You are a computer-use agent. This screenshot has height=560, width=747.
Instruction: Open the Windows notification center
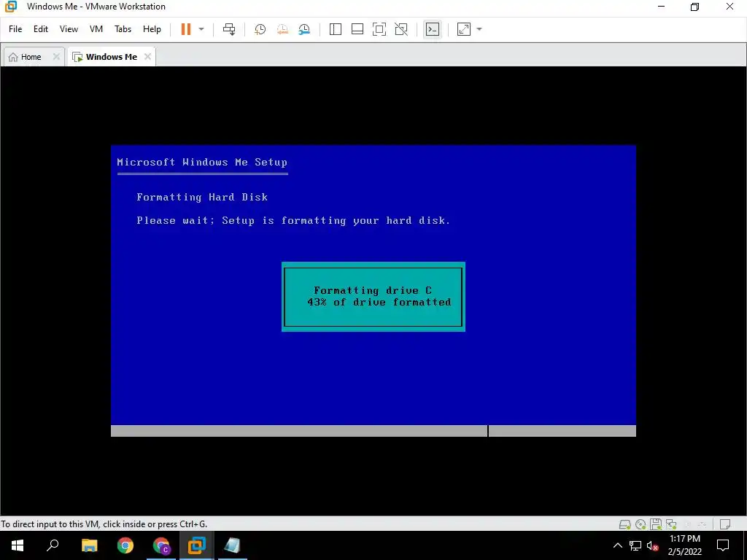tap(723, 545)
